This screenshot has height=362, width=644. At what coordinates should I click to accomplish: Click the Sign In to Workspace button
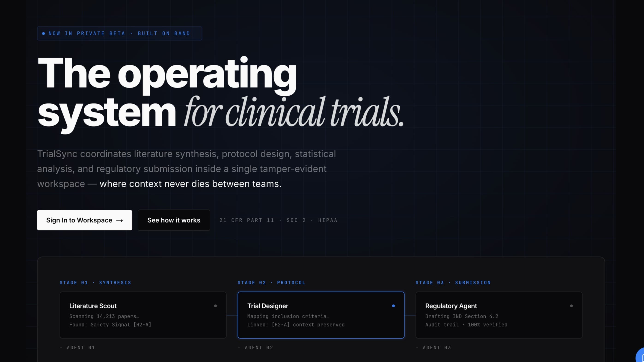click(84, 220)
